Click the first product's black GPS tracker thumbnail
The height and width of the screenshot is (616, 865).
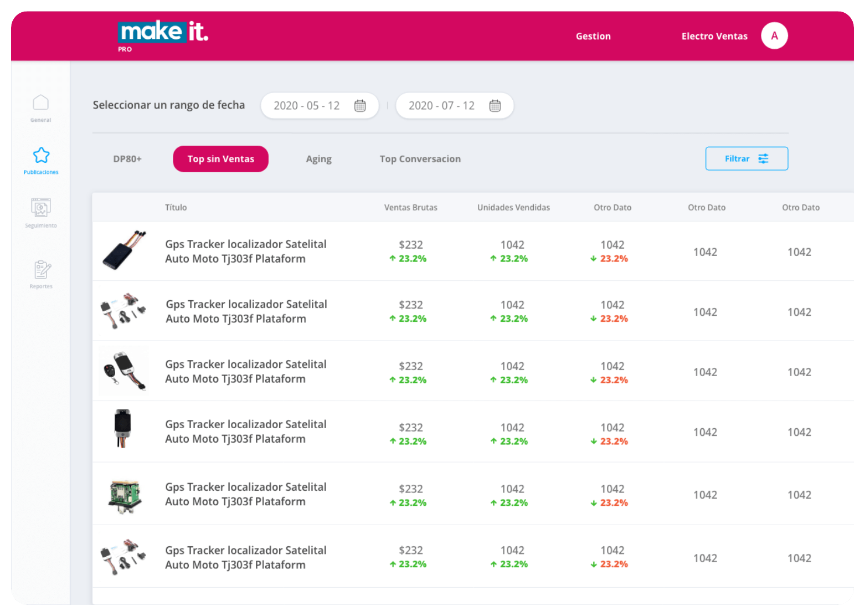point(124,250)
